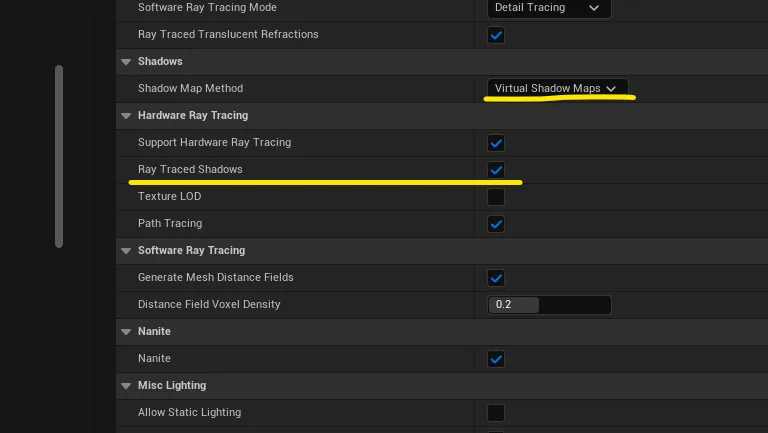The height and width of the screenshot is (433, 768).
Task: Select the Shadow Map Method label
Action: pos(191,88)
